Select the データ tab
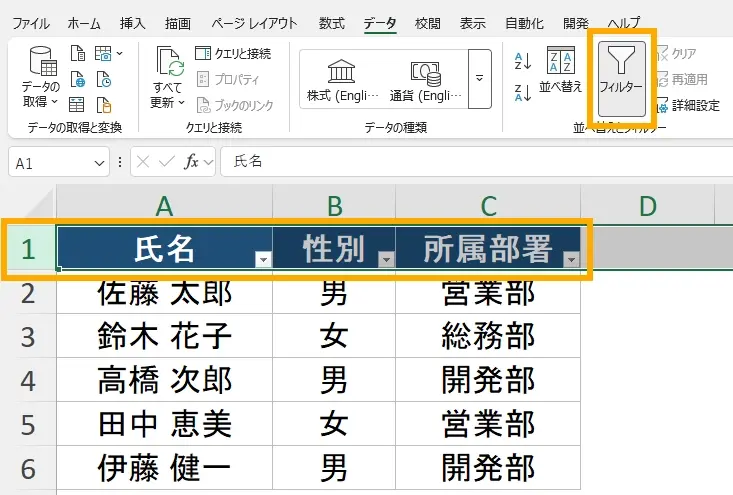 pyautogui.click(x=380, y=23)
